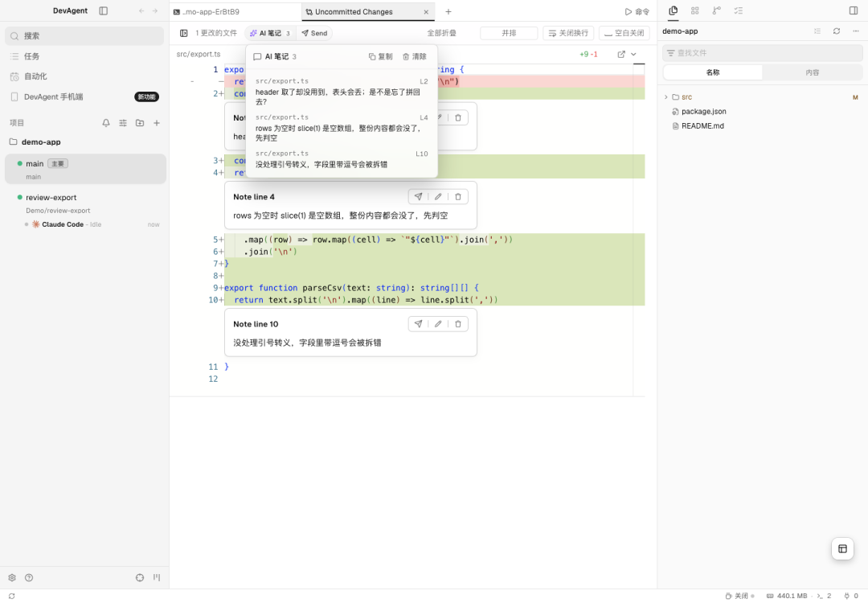The height and width of the screenshot is (603, 868).
Task: Open the AI 笔记 notes dropdown button
Action: [x=270, y=33]
